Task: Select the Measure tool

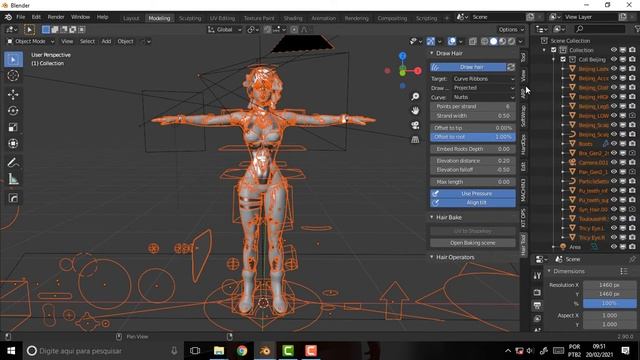Action: pos(13,179)
